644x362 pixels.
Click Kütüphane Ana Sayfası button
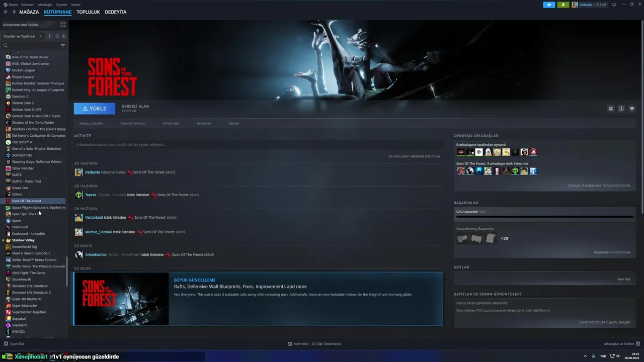click(29, 24)
